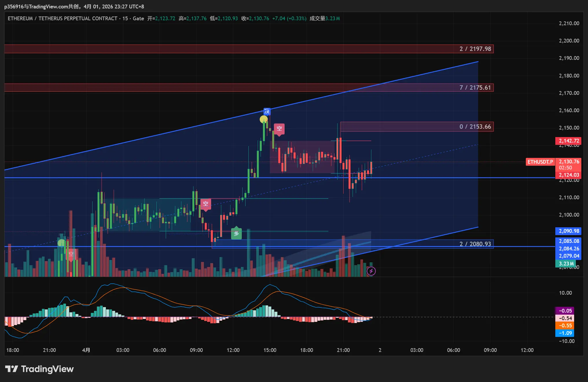Click the orange -0.55 indicator value tag
Screen dimensions: 588x382
point(565,326)
